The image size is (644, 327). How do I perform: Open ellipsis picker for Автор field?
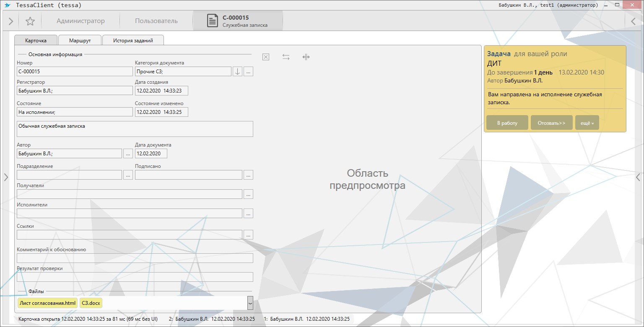[128, 154]
